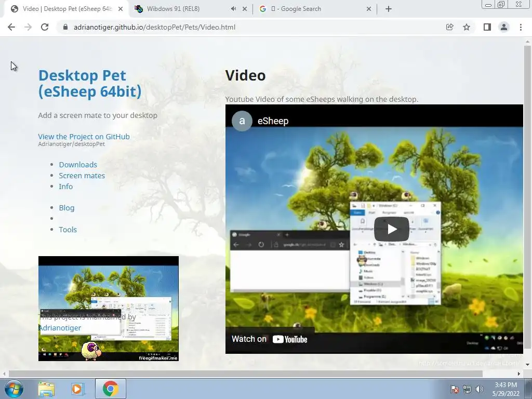
Task: Visit the Blog link
Action: (x=66, y=208)
